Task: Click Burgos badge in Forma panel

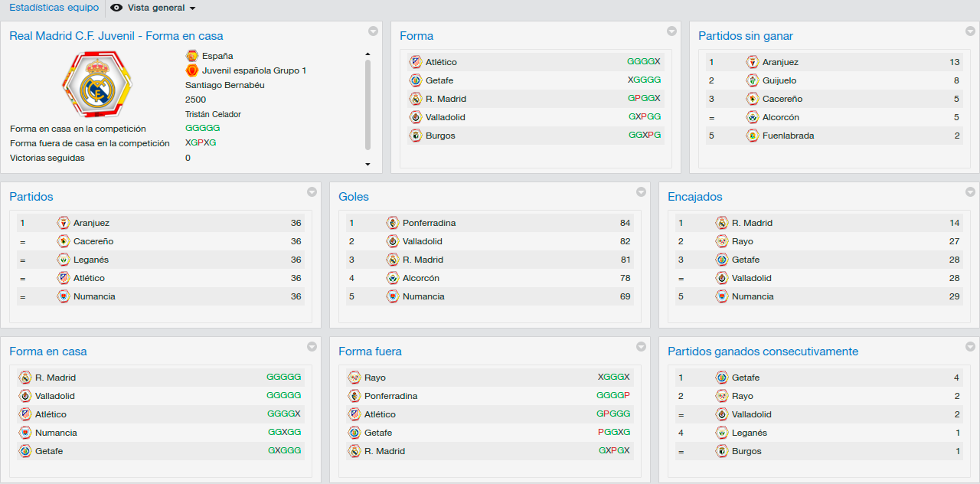Action: click(x=416, y=136)
